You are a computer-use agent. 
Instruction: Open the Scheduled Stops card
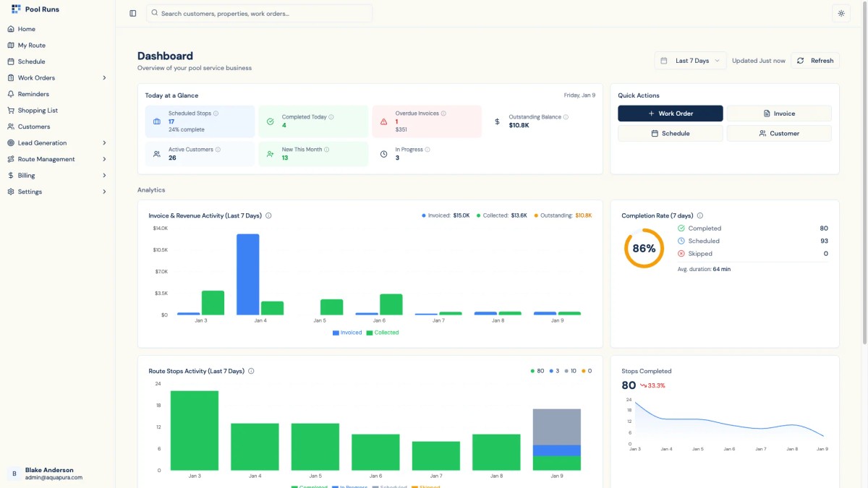[200, 121]
